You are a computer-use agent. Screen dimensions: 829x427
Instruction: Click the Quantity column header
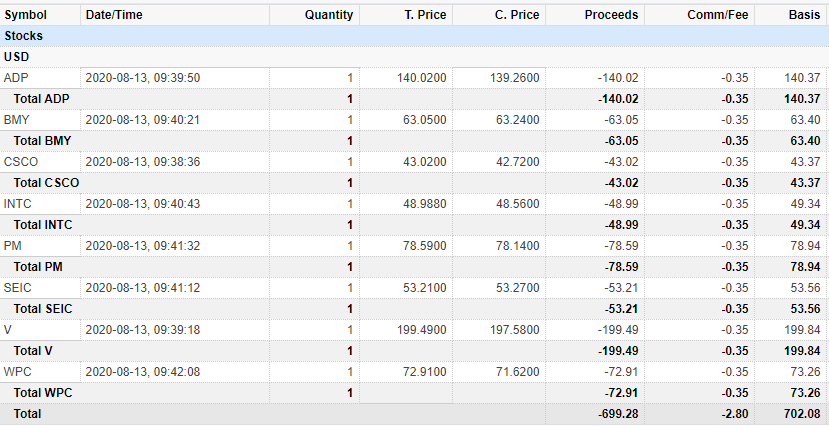click(x=329, y=15)
